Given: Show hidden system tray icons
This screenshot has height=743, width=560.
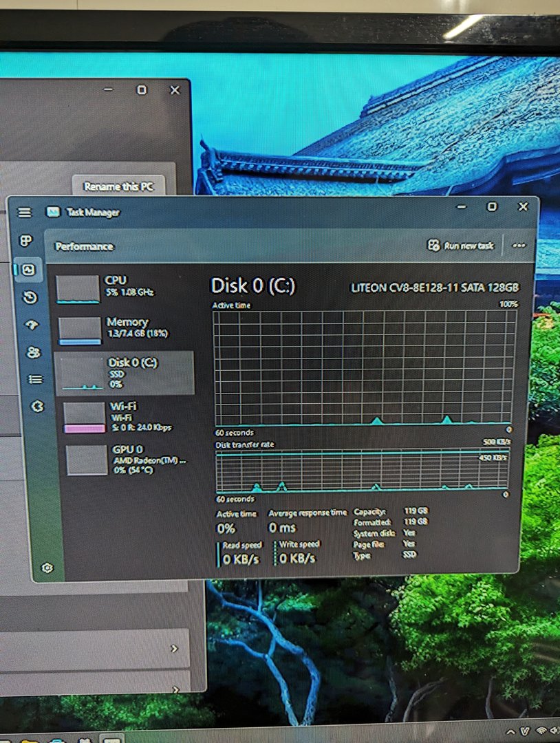Looking at the screenshot, I should pyautogui.click(x=510, y=731).
